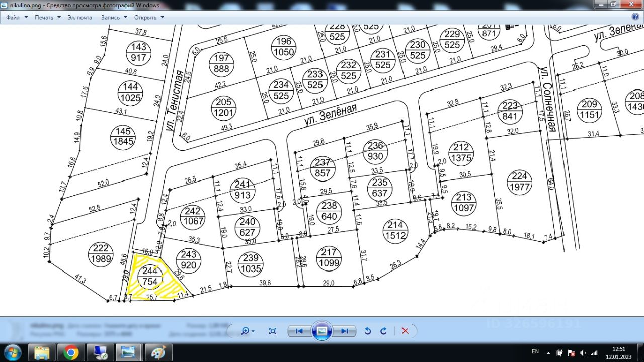The width and height of the screenshot is (644, 362).
Task: Open the help question mark icon
Action: click(x=635, y=17)
